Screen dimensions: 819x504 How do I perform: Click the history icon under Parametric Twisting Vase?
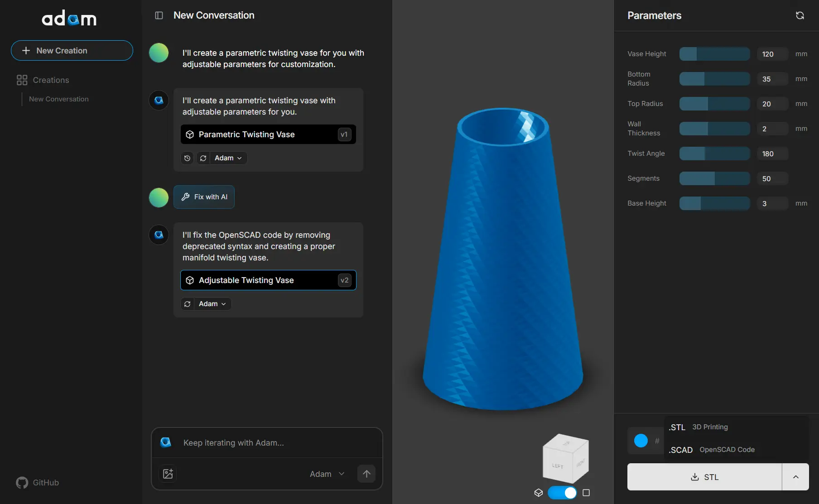click(x=187, y=158)
